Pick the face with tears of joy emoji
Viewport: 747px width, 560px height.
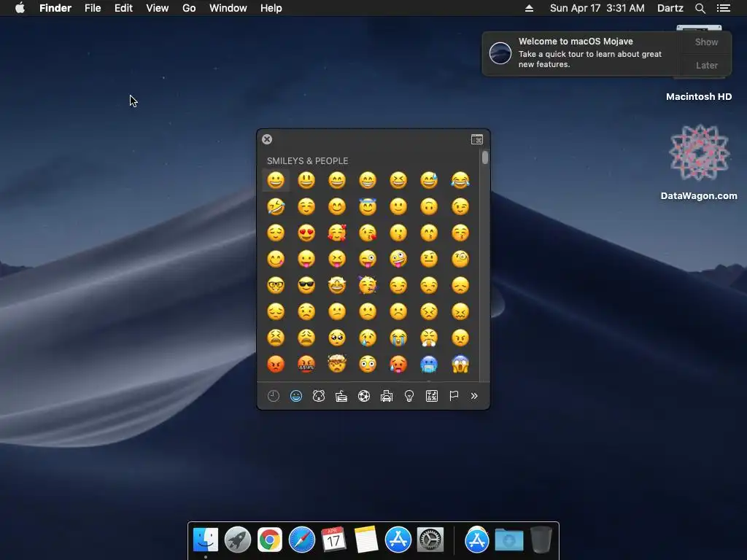(x=460, y=180)
